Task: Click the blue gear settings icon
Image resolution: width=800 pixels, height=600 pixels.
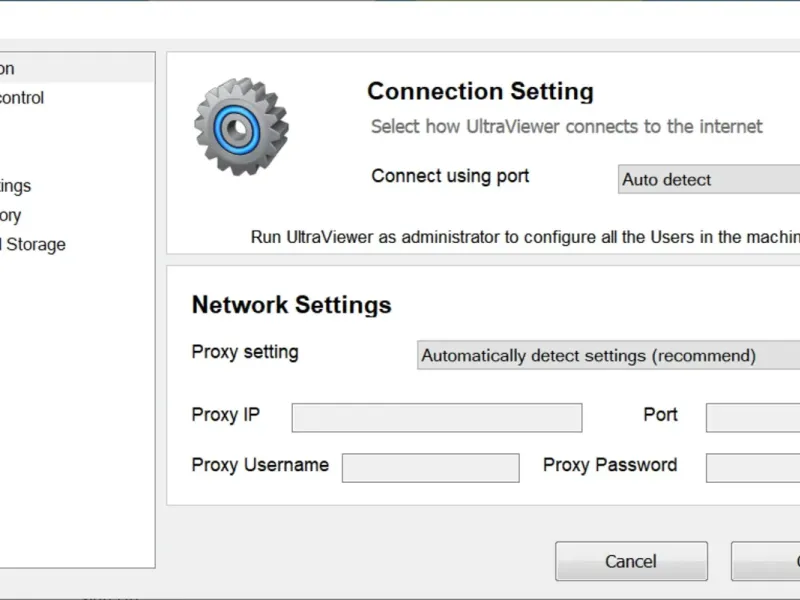Action: (x=241, y=127)
